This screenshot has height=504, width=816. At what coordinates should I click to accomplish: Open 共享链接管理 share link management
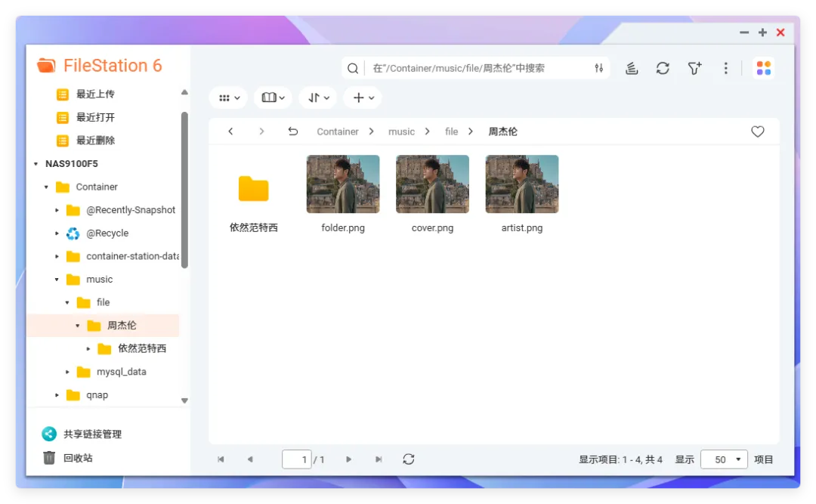tap(82, 434)
